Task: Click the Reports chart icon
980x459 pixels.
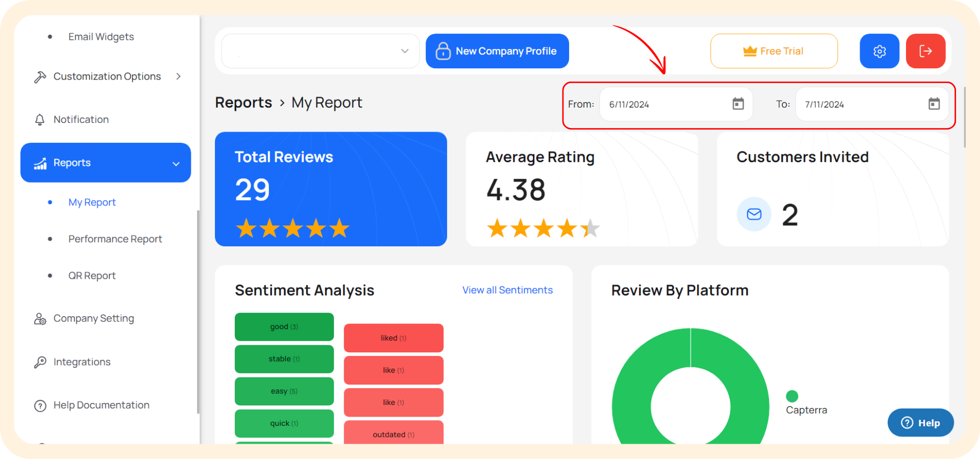Action: click(40, 163)
